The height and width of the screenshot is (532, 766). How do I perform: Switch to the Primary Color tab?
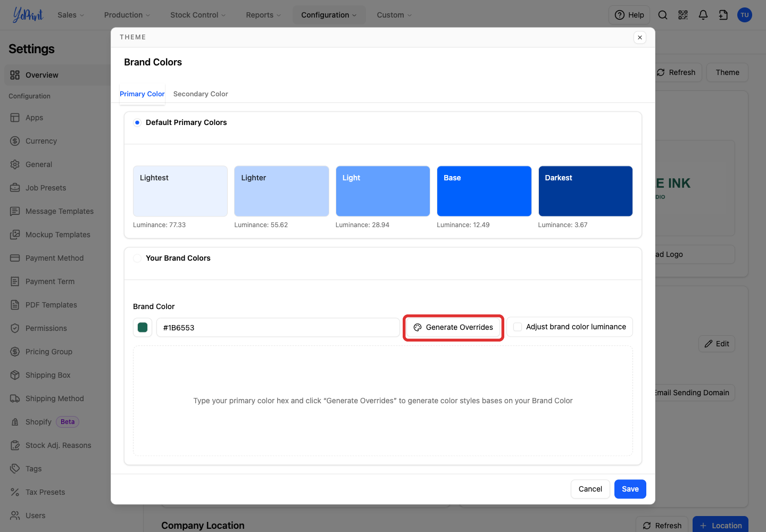(x=142, y=94)
